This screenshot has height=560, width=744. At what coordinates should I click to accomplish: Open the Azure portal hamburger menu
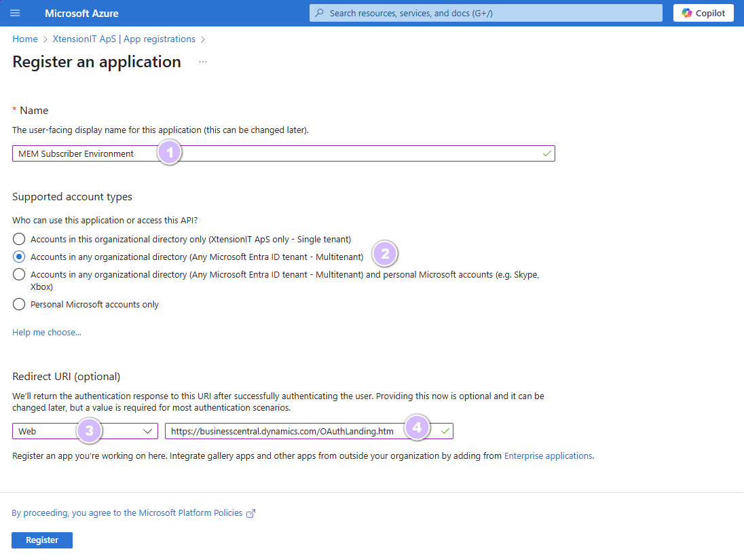15,13
